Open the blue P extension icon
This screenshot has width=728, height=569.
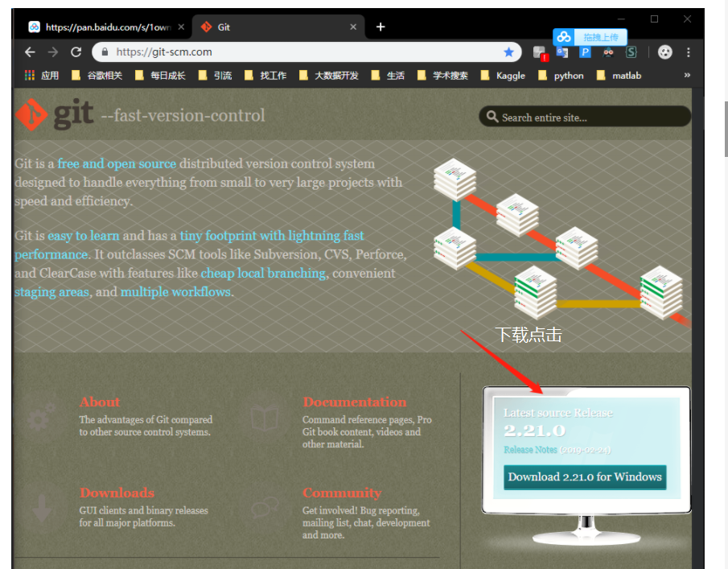585,52
